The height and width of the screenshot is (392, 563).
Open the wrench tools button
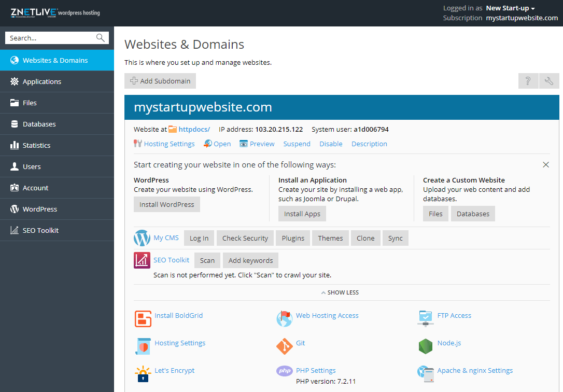549,81
